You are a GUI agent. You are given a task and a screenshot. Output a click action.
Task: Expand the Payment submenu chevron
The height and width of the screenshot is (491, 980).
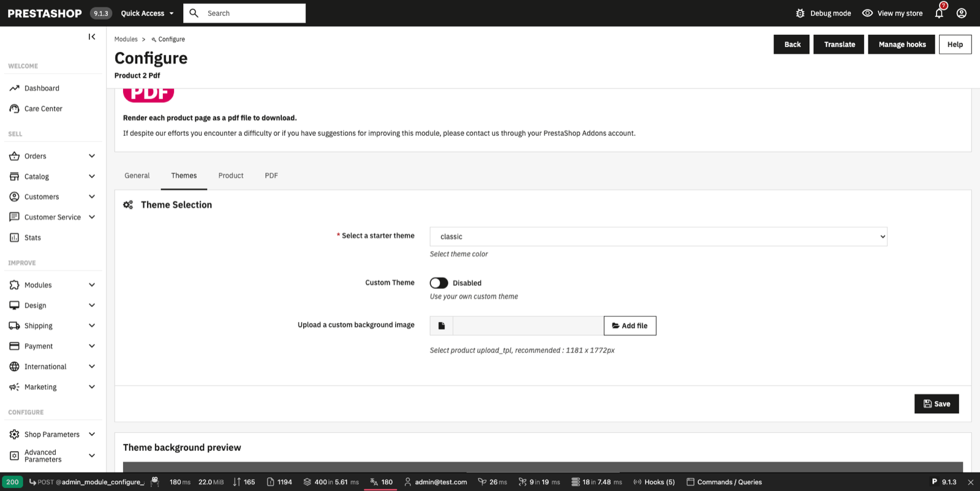pyautogui.click(x=92, y=347)
